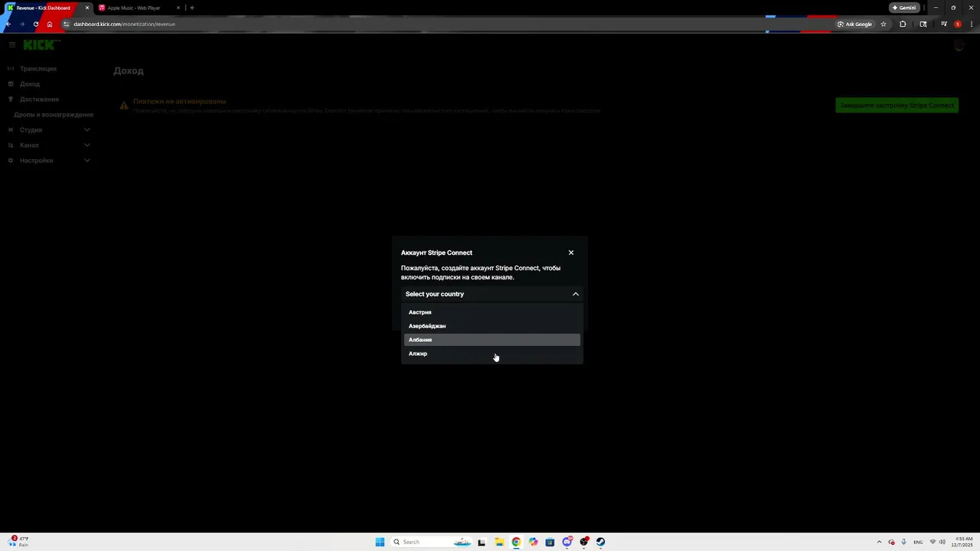The height and width of the screenshot is (551, 980).
Task: Choose Австрия from the country list
Action: pos(492,312)
